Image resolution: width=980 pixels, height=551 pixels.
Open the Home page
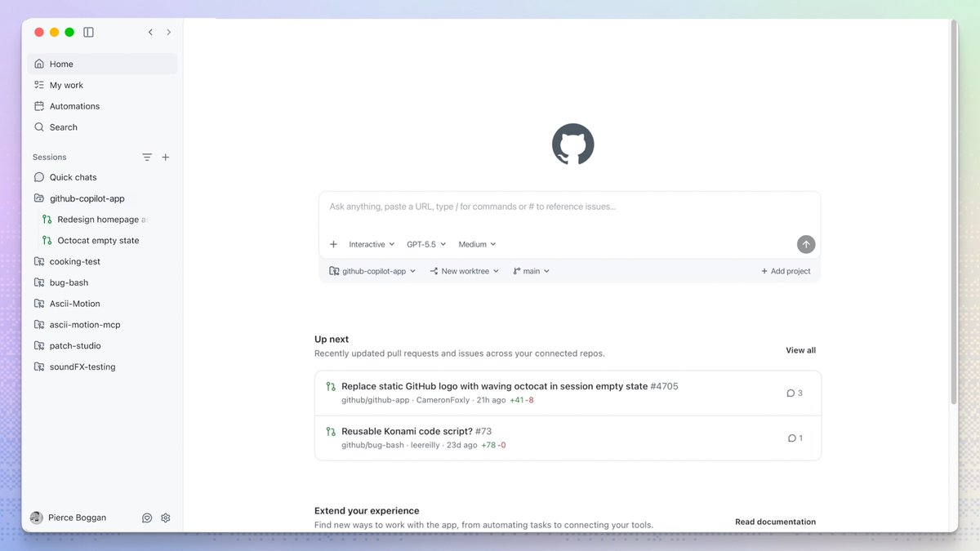(x=102, y=64)
